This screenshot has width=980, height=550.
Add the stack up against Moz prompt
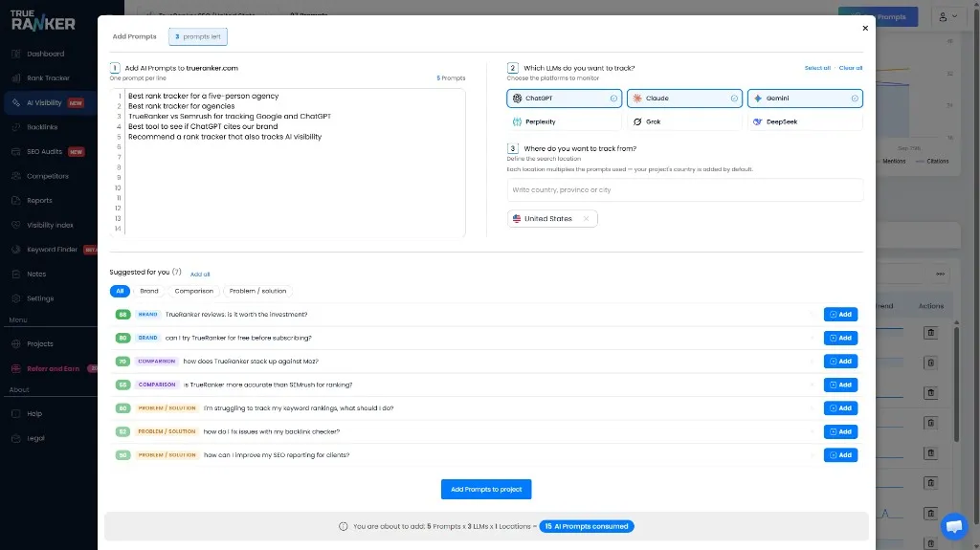point(840,362)
